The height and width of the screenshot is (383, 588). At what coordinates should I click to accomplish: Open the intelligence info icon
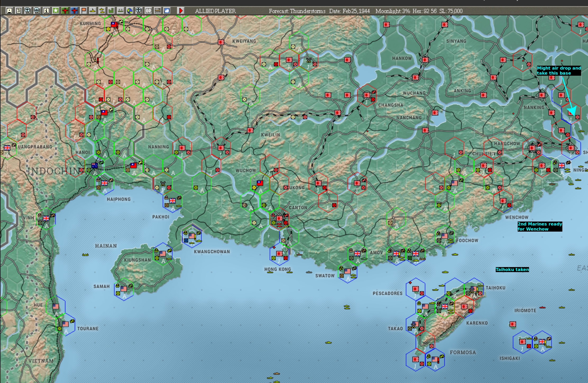pyautogui.click(x=46, y=11)
